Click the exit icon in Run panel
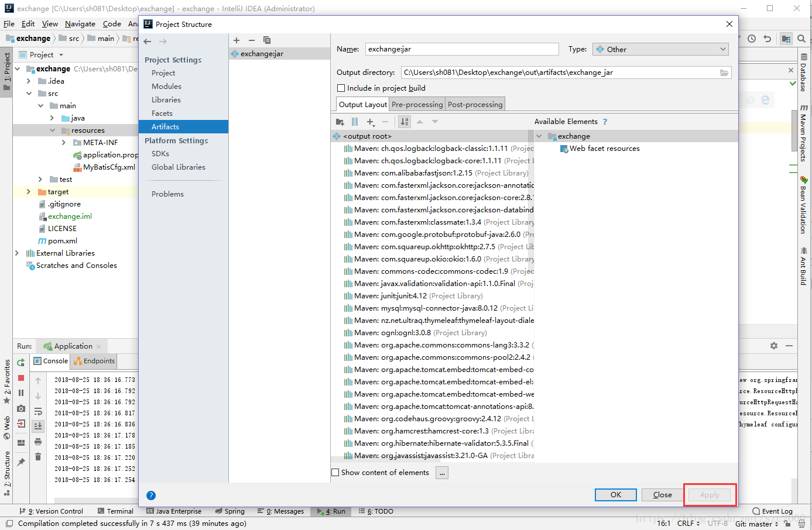Screen dimensions: 812x530 click(x=21, y=424)
